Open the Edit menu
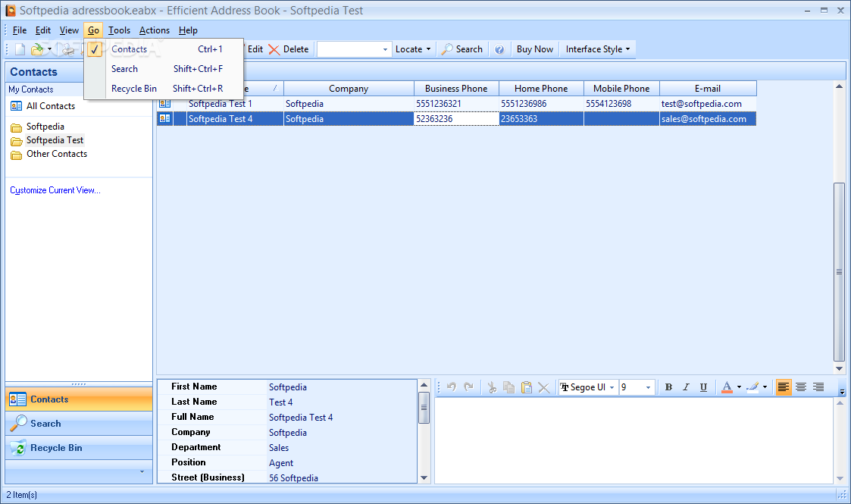 tap(43, 30)
